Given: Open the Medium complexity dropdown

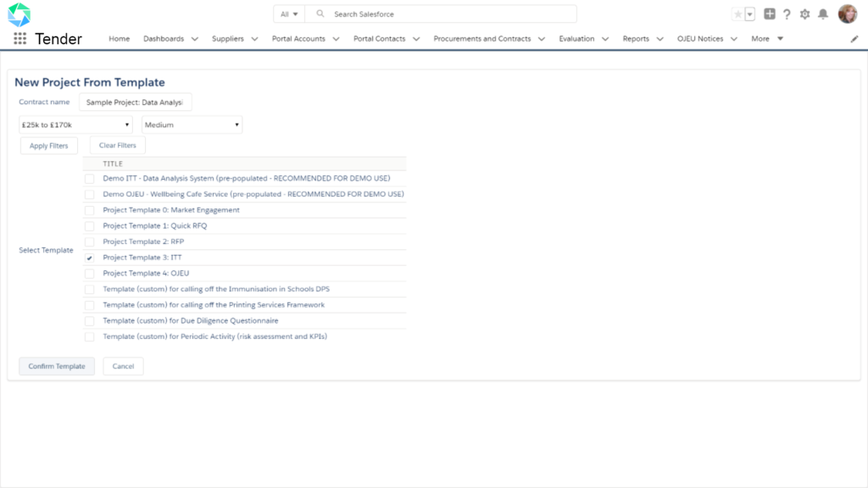Looking at the screenshot, I should tap(191, 124).
